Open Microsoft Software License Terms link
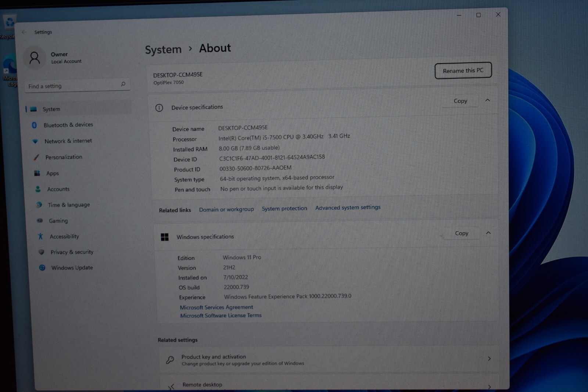 [221, 316]
